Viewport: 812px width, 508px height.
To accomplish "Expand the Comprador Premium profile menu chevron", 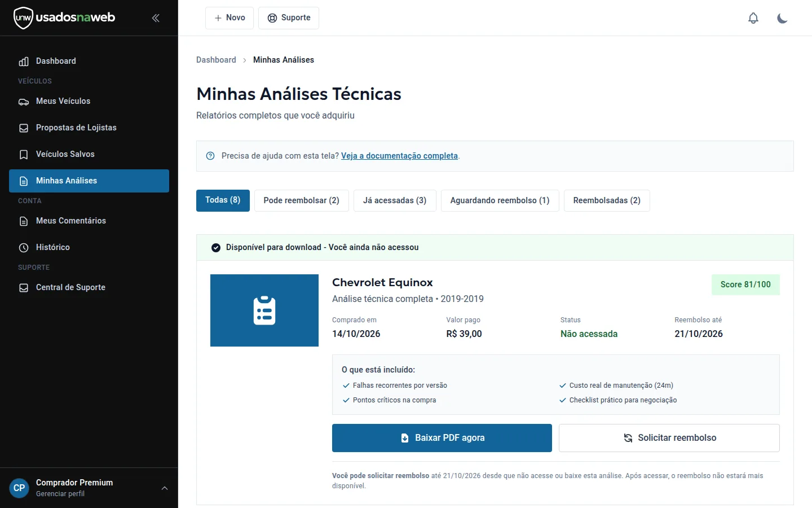I will pyautogui.click(x=165, y=488).
